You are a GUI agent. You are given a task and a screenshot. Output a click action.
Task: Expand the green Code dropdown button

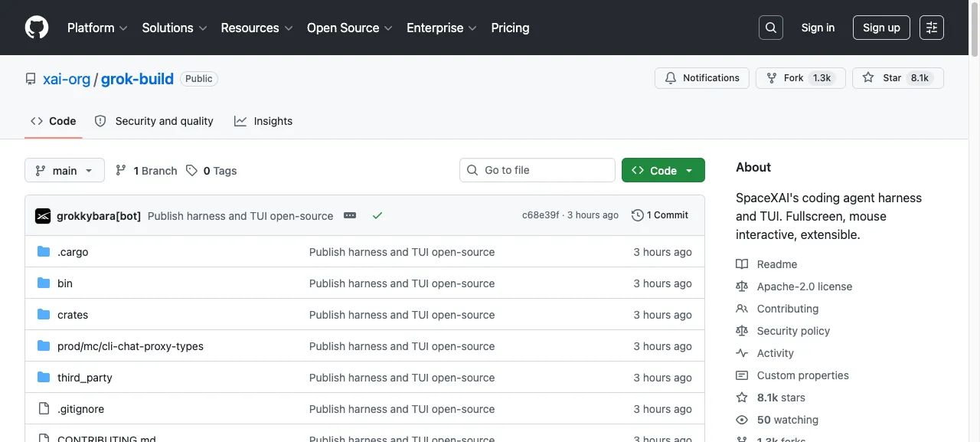tap(663, 170)
